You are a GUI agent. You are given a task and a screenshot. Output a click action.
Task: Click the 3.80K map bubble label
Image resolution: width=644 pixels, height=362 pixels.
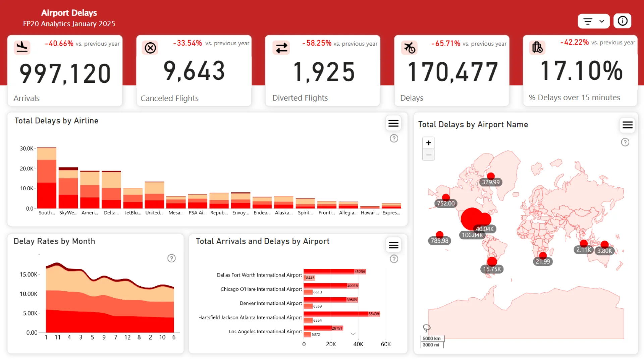click(x=604, y=251)
